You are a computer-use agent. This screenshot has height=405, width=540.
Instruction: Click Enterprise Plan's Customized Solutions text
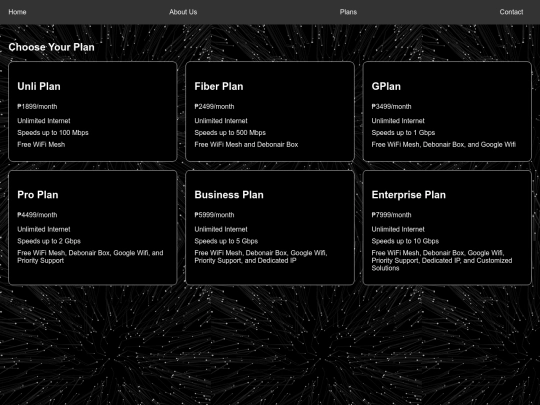pyautogui.click(x=442, y=260)
